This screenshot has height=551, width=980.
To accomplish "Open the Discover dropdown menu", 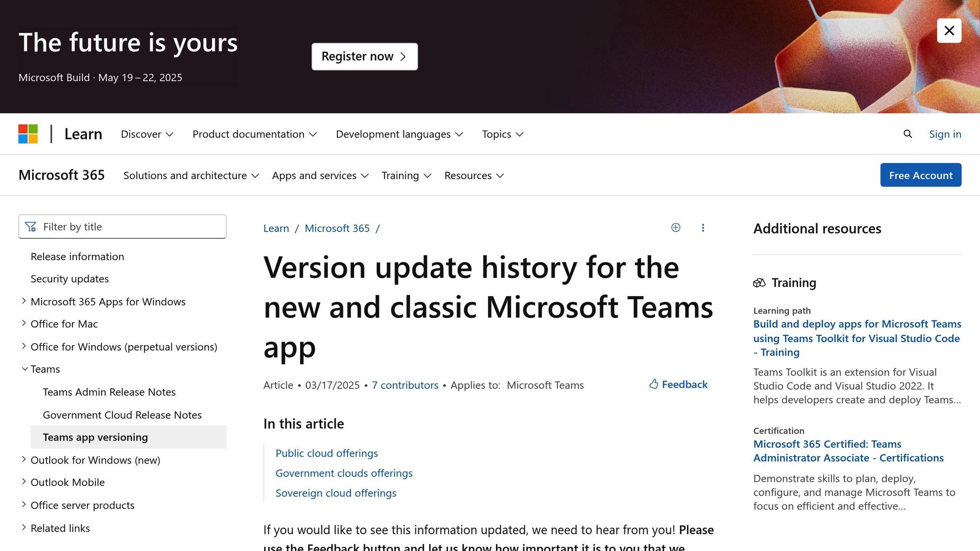I will click(147, 134).
